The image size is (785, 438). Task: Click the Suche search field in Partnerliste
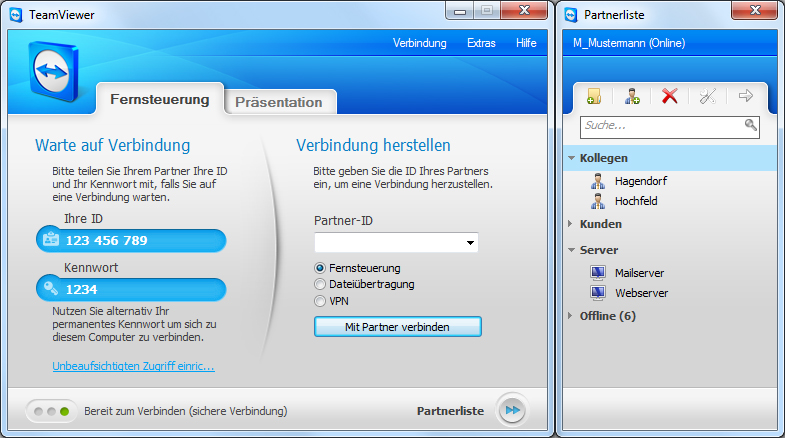click(x=670, y=127)
